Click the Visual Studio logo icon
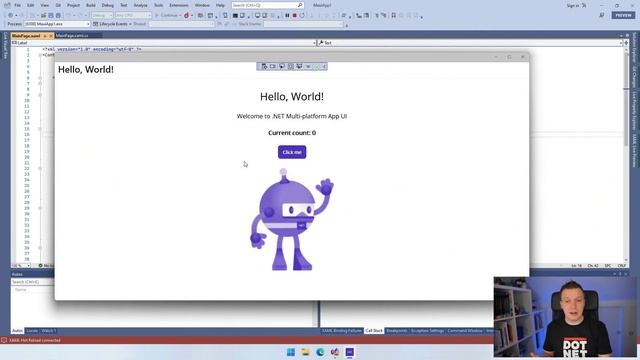 coord(7,5)
